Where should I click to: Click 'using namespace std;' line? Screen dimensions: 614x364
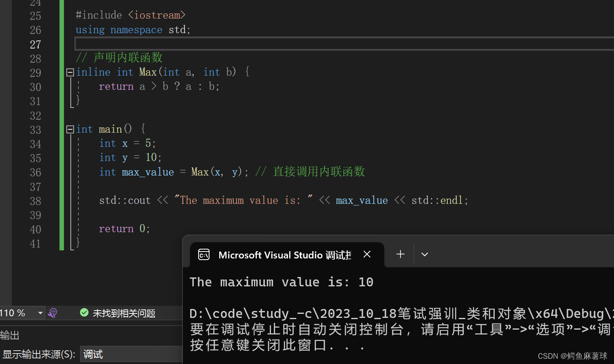(x=133, y=30)
